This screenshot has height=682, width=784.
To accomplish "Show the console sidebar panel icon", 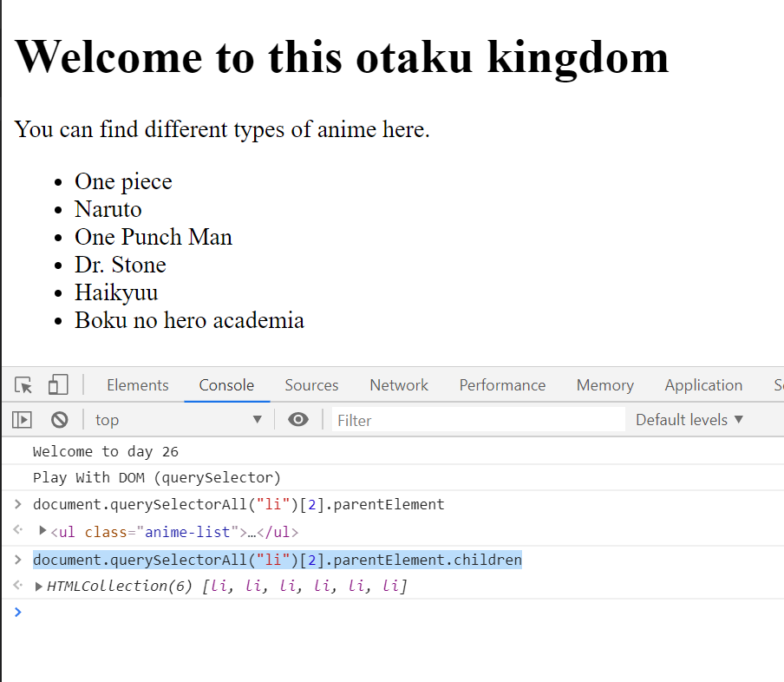I will tap(22, 420).
